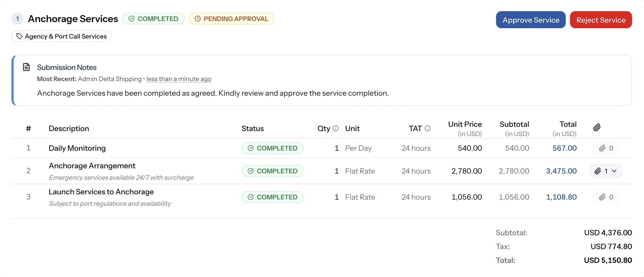Click the subtotal USD 4,376.00 in summary
Viewport: 644px width, 277px height.
click(x=608, y=233)
